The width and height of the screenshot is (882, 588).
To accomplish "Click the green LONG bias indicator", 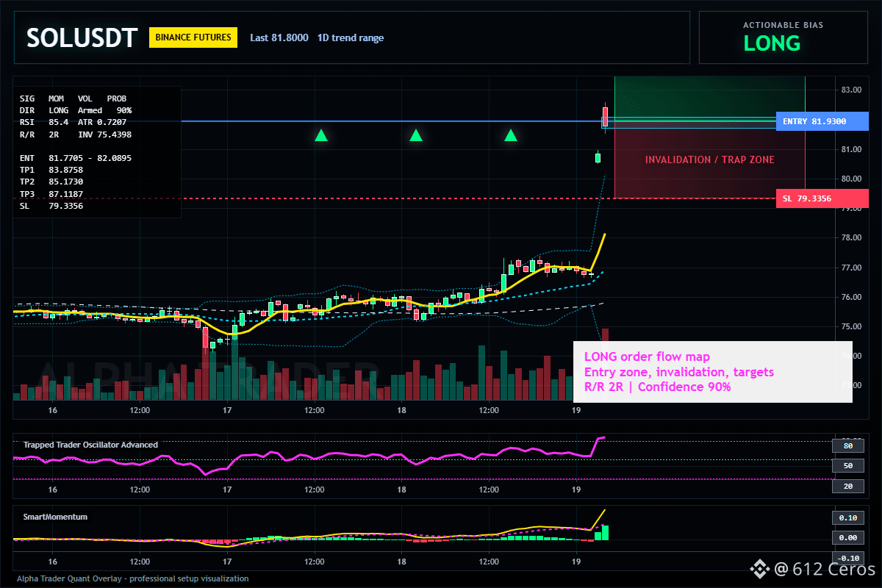I will [x=772, y=43].
